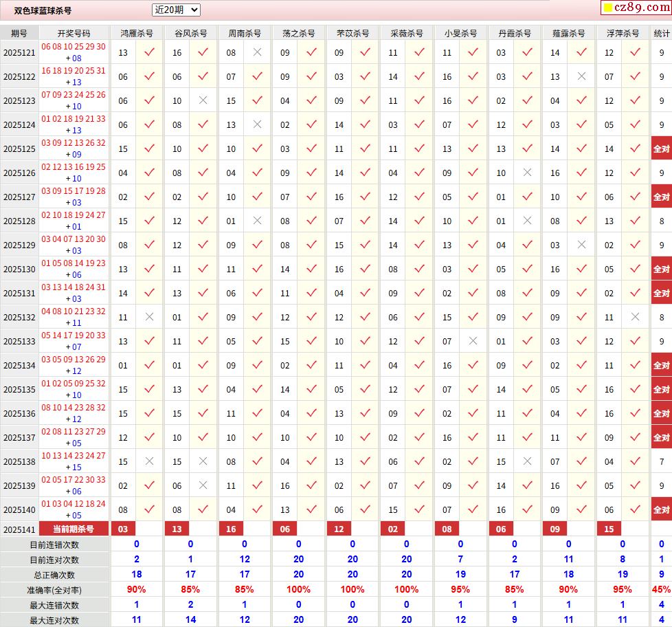
Task: Click the X mark for 鸿雁杀号 in row 2025138
Action: coord(149,461)
